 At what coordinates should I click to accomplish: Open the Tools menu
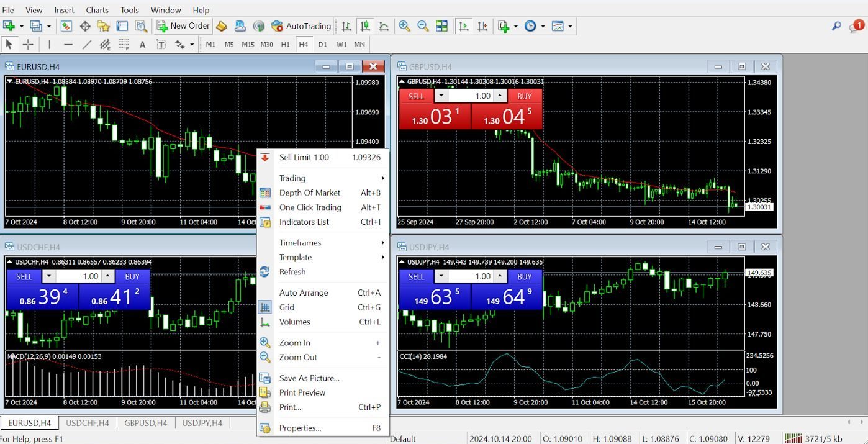pyautogui.click(x=130, y=10)
